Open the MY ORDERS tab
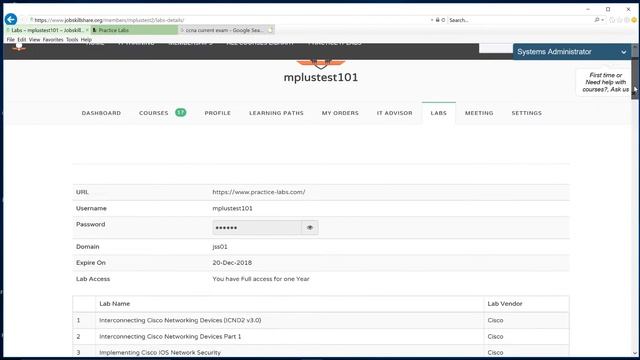 coord(340,113)
